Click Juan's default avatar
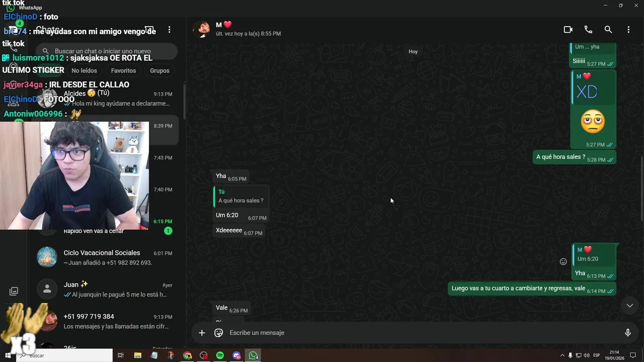Screen dimensions: 644x362 [x=47, y=289]
